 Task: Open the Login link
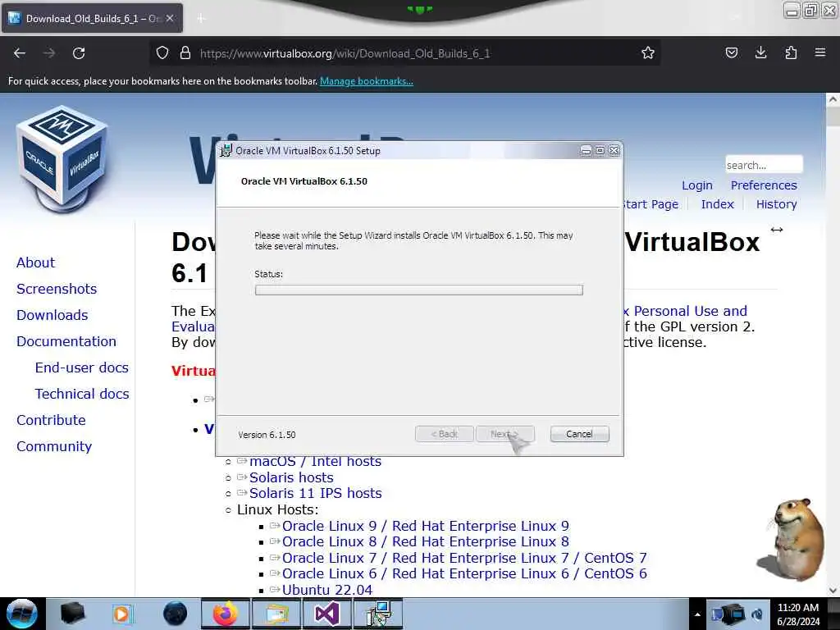pyautogui.click(x=697, y=185)
